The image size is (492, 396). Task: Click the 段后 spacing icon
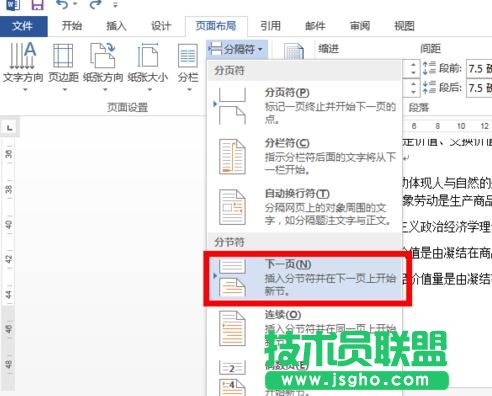coord(429,88)
